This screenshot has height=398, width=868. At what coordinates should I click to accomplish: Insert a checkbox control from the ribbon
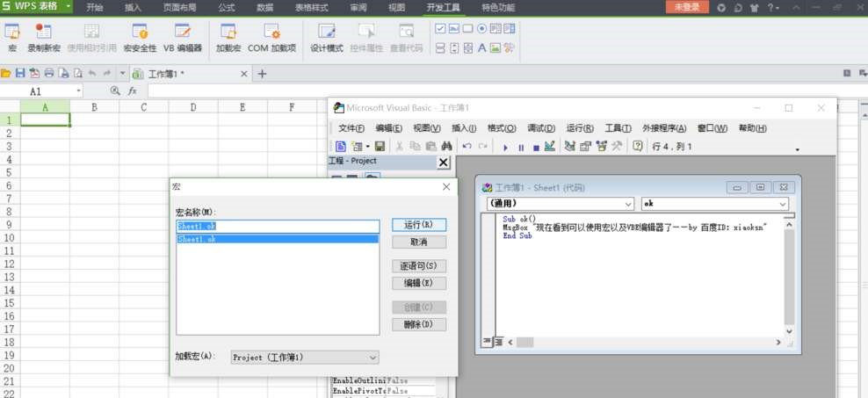(x=440, y=28)
